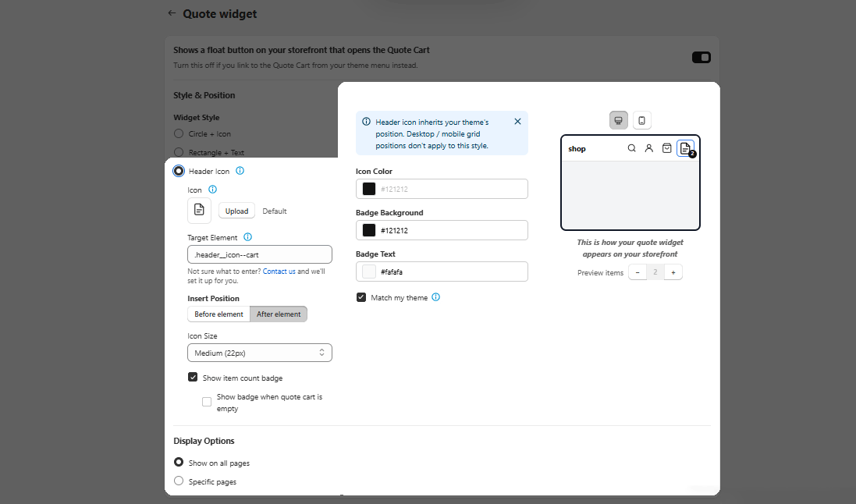This screenshot has height=504, width=856.
Task: Select Show on all pages option
Action: [x=179, y=463]
